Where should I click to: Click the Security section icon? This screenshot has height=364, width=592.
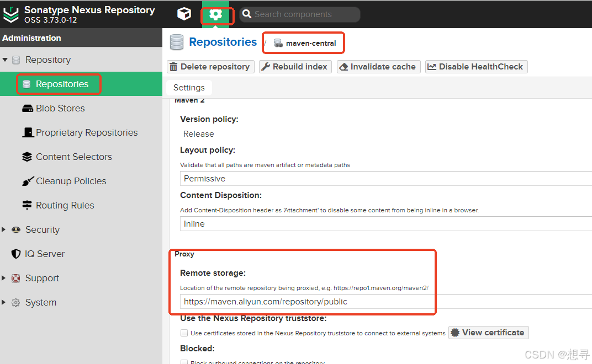click(x=16, y=230)
